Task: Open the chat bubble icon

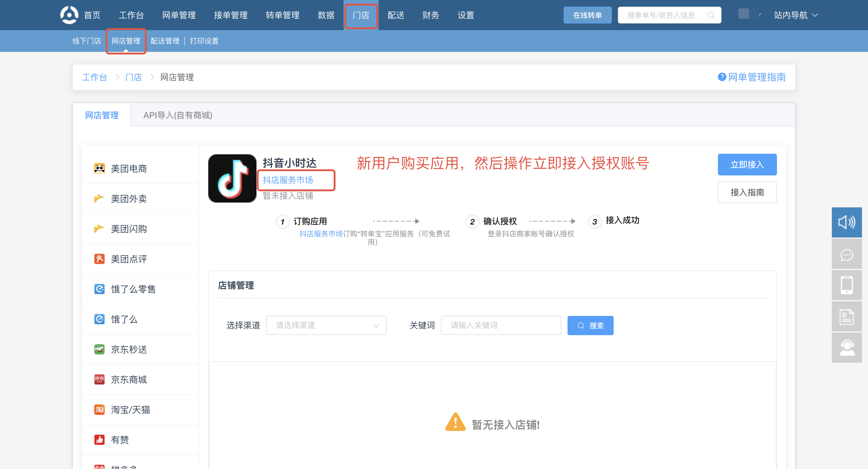Action: point(846,254)
